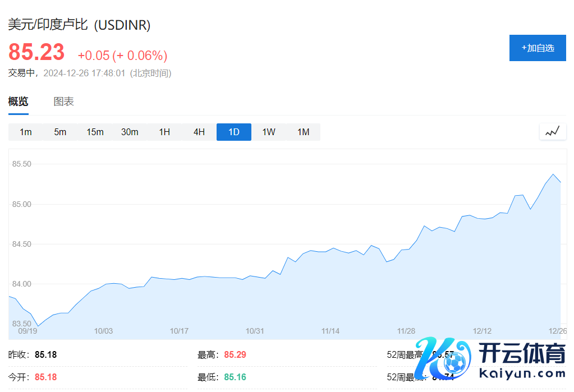Set chart interval to 1H
The width and height of the screenshot is (574, 392).
point(164,132)
